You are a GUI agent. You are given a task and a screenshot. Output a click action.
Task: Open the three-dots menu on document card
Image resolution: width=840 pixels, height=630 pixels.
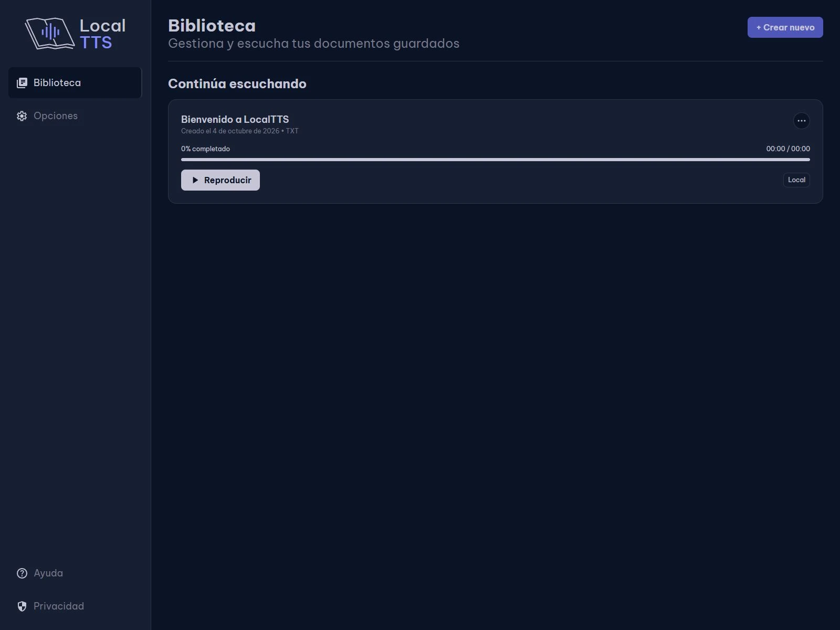point(801,121)
